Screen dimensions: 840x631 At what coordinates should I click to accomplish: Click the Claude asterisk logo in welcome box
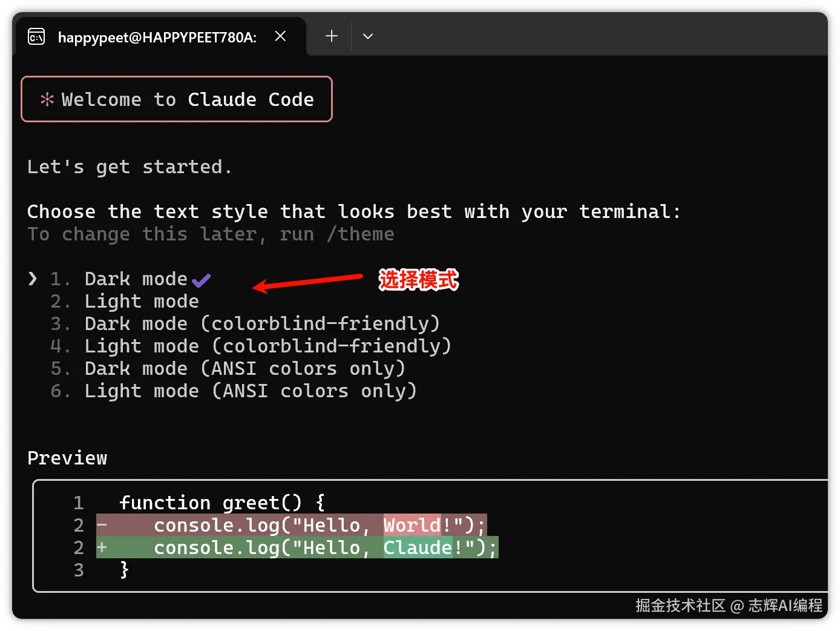pos(47,99)
